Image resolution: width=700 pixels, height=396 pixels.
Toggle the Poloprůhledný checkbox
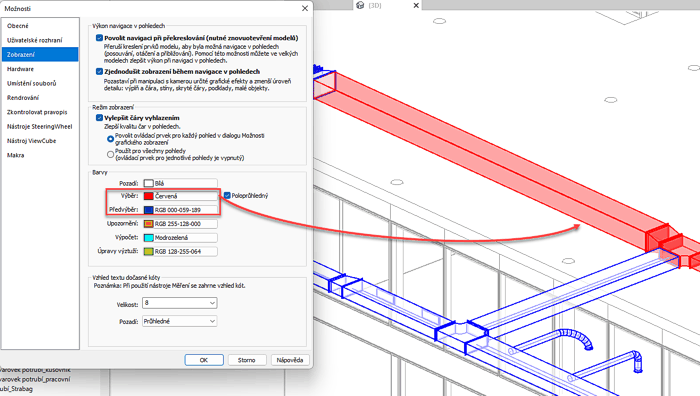[x=227, y=196]
